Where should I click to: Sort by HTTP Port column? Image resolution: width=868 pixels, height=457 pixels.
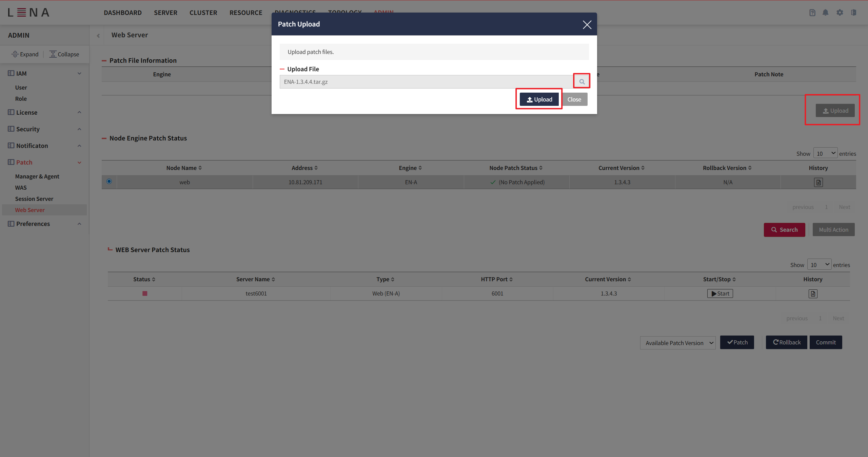tap(497, 279)
